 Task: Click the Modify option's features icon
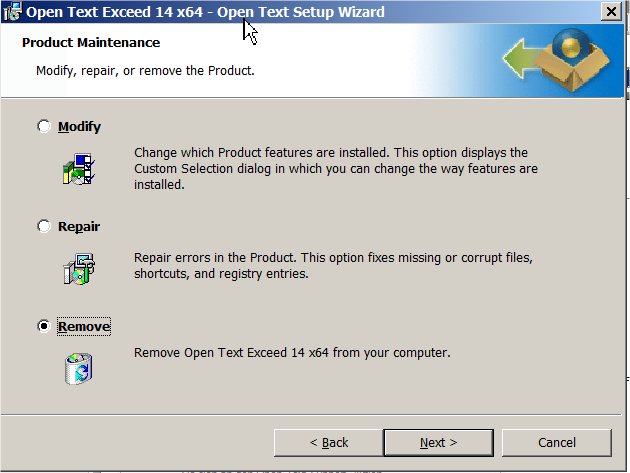78,170
